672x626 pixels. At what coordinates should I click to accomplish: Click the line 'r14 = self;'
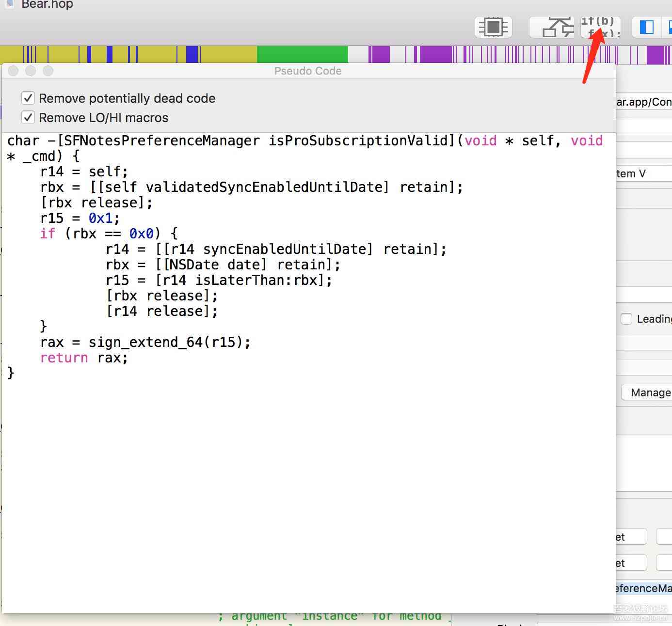pos(84,172)
